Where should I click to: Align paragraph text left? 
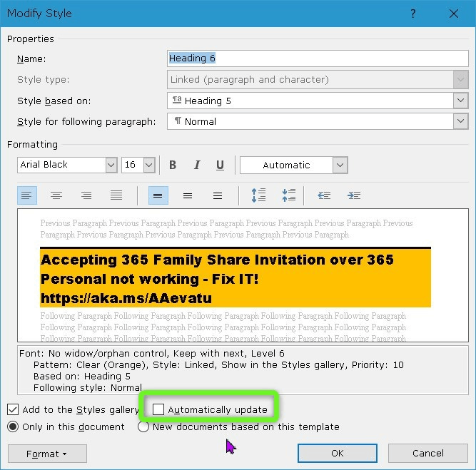click(x=27, y=195)
